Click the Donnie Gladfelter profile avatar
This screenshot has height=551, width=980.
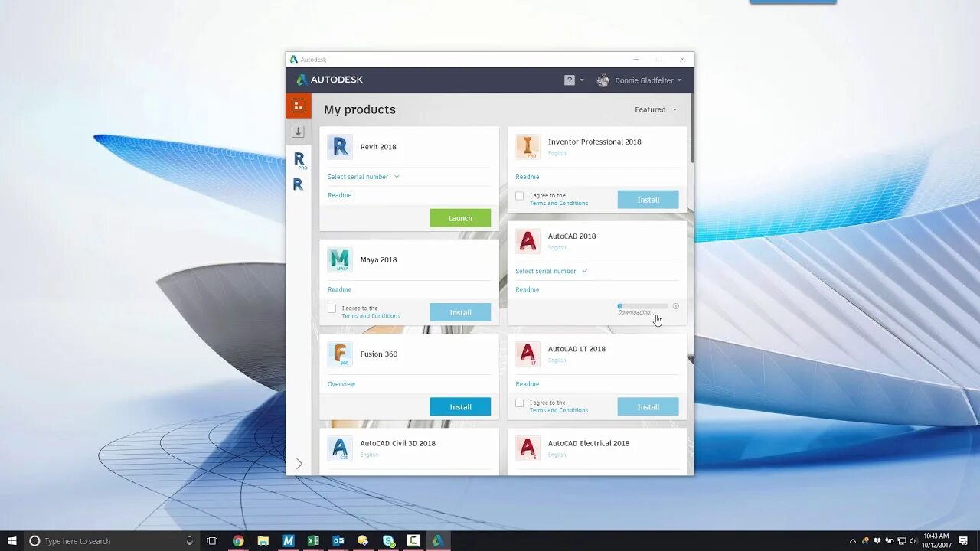603,80
